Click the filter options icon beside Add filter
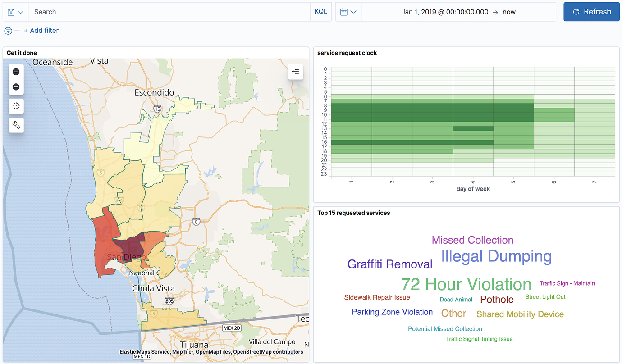Image resolution: width=622 pixels, height=364 pixels. tap(8, 31)
